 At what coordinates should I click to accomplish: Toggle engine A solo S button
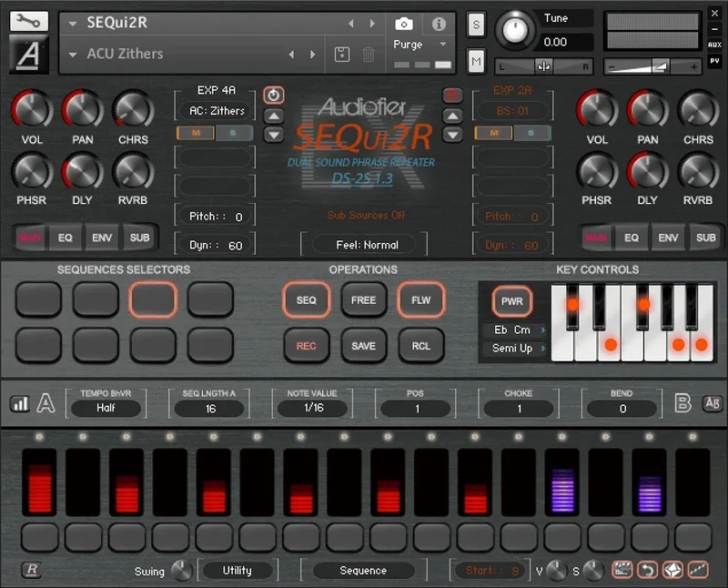234,133
